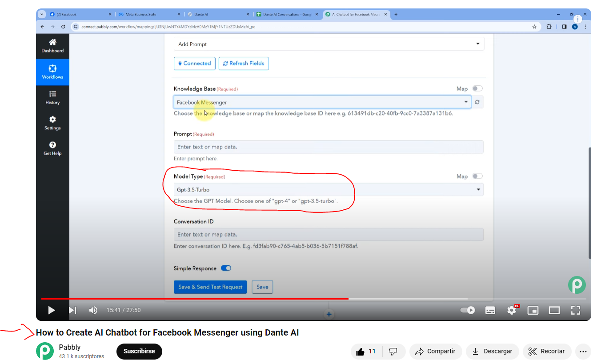Image resolution: width=597 pixels, height=364 pixels.
Task: Seek on the video progress bar
Action: pos(313,299)
